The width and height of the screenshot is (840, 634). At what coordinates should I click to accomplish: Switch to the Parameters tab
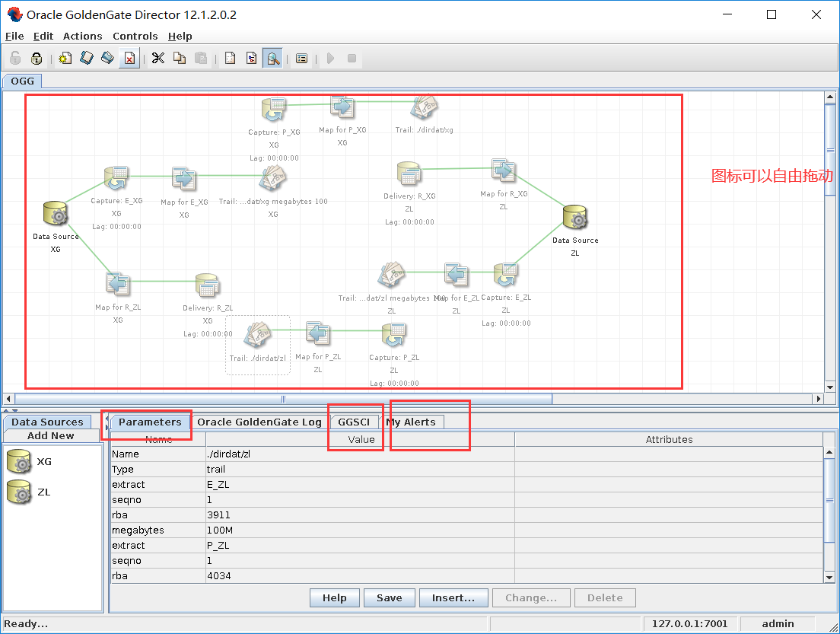click(150, 422)
